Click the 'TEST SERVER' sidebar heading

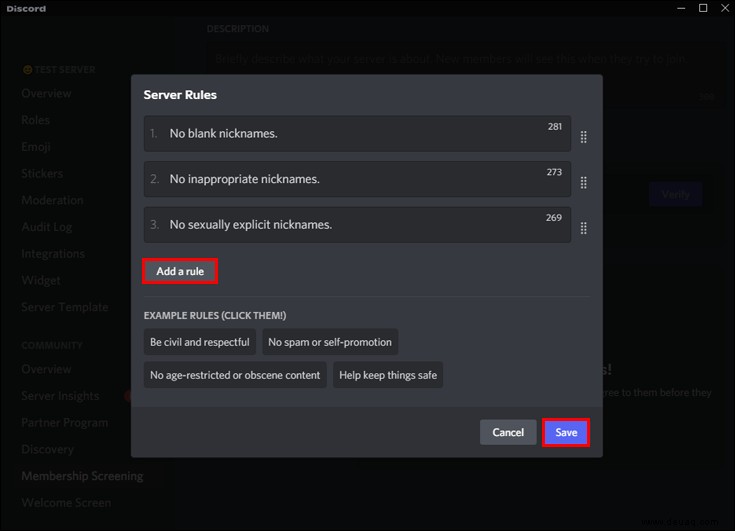point(65,70)
